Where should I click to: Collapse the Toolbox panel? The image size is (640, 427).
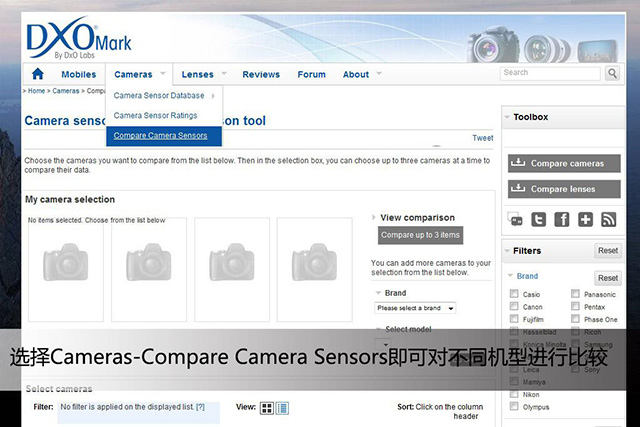(x=507, y=117)
